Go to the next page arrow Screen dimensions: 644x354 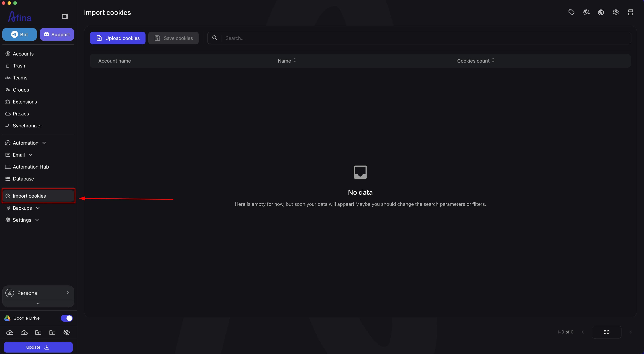pyautogui.click(x=631, y=332)
